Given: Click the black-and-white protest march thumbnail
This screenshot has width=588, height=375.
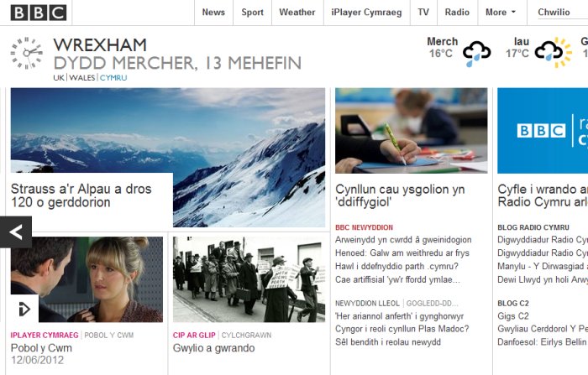Looking at the screenshot, I should point(249,279).
